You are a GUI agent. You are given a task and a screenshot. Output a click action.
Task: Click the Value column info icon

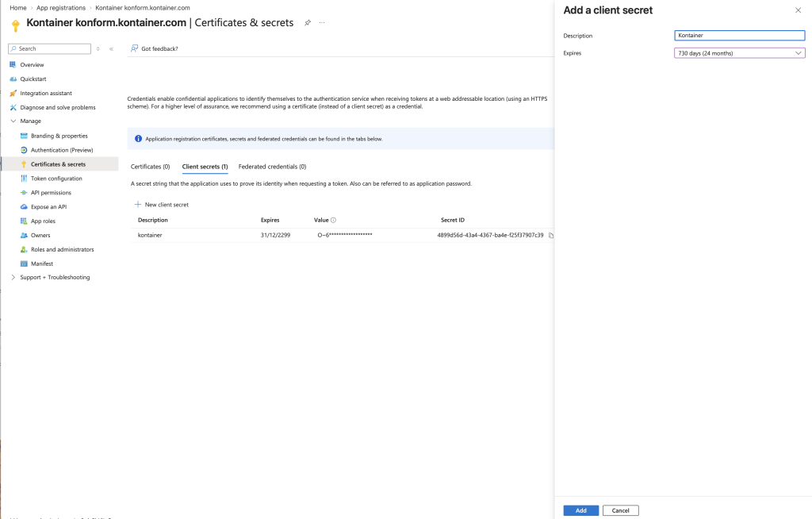click(334, 221)
